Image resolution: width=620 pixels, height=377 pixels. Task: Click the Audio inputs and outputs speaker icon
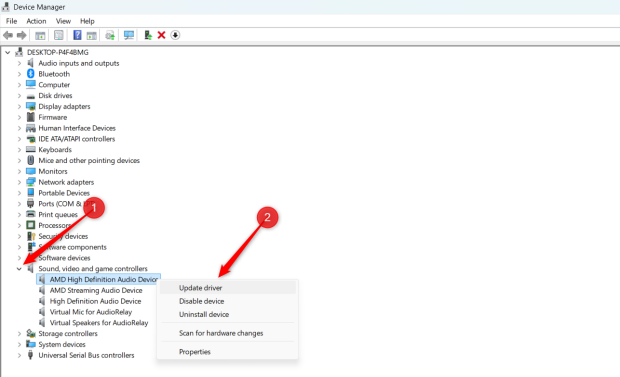30,63
